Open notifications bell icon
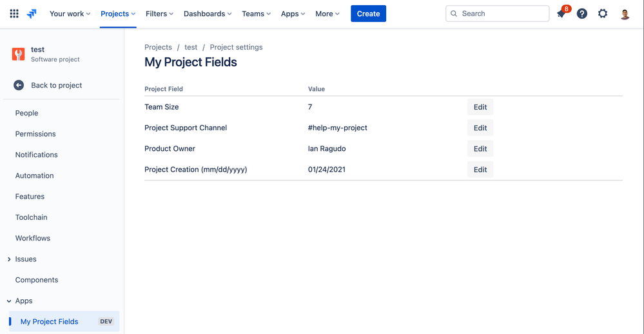Image resolution: width=644 pixels, height=334 pixels. 561,14
